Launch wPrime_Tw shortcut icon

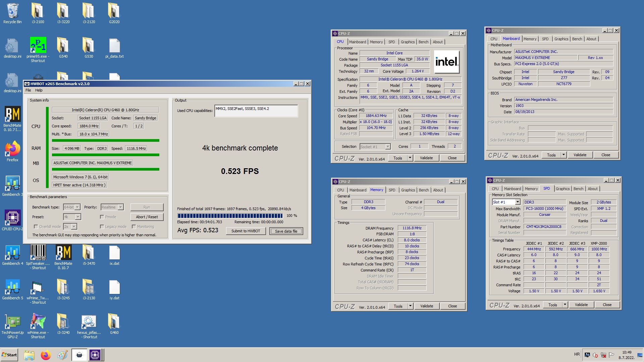coord(38,292)
